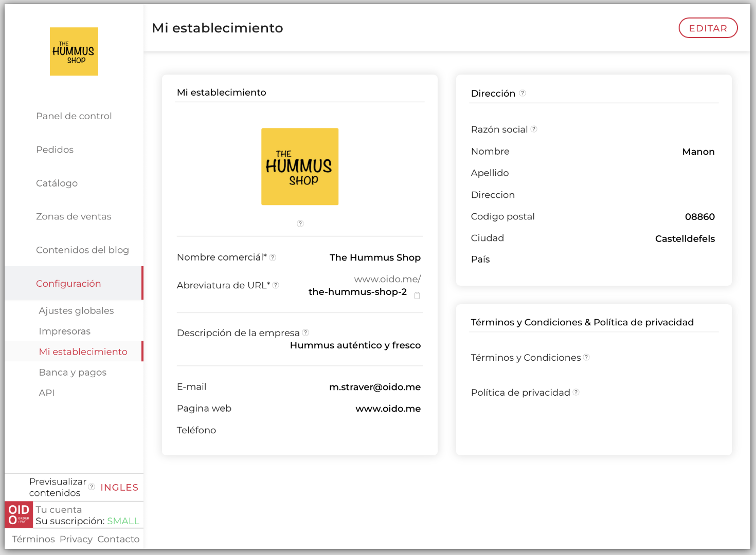
Task: Click The Hummus Shop logo thumbnail in card
Action: click(300, 166)
